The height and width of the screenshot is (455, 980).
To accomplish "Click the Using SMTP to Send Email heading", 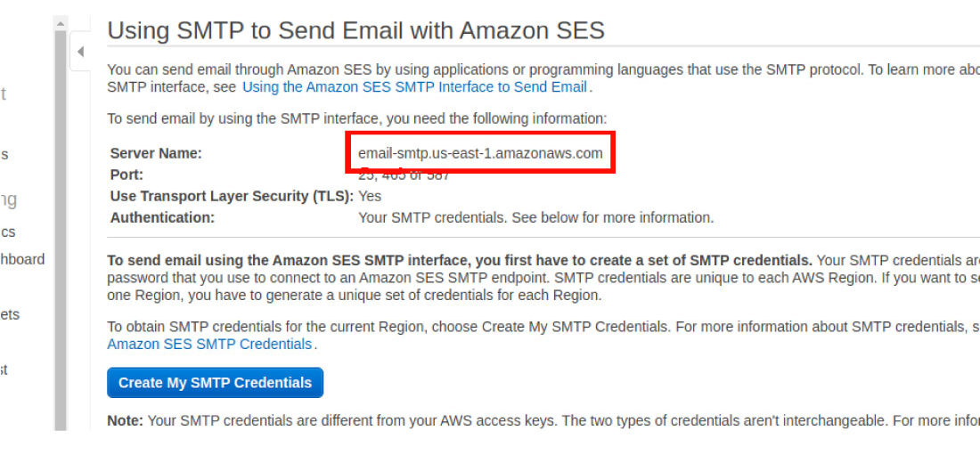I will click(355, 30).
